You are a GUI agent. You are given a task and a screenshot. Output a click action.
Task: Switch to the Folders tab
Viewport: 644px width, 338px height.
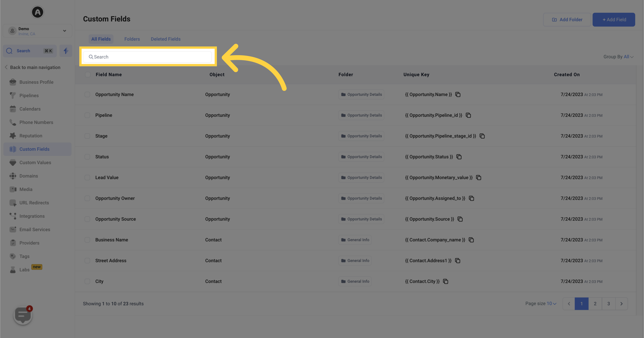coord(132,39)
